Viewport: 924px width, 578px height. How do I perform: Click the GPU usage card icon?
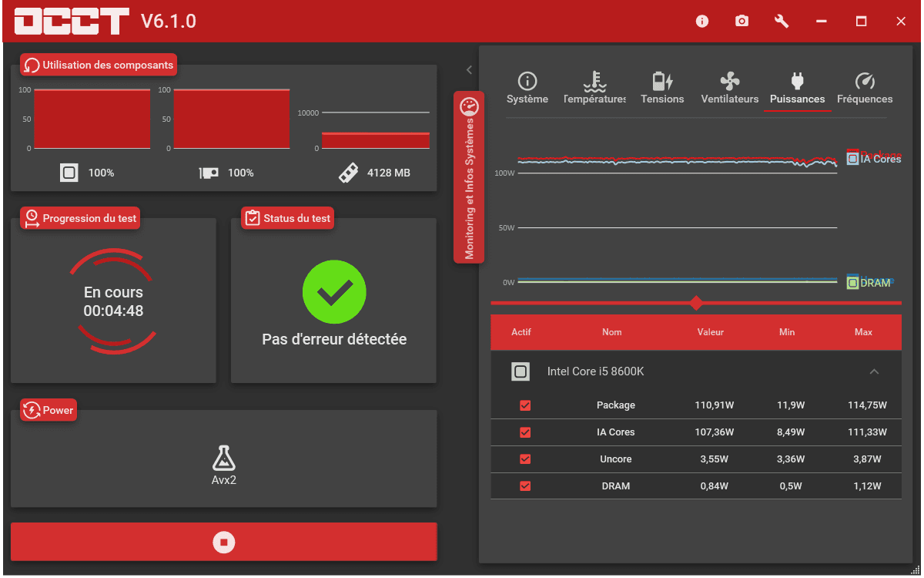[x=209, y=173]
